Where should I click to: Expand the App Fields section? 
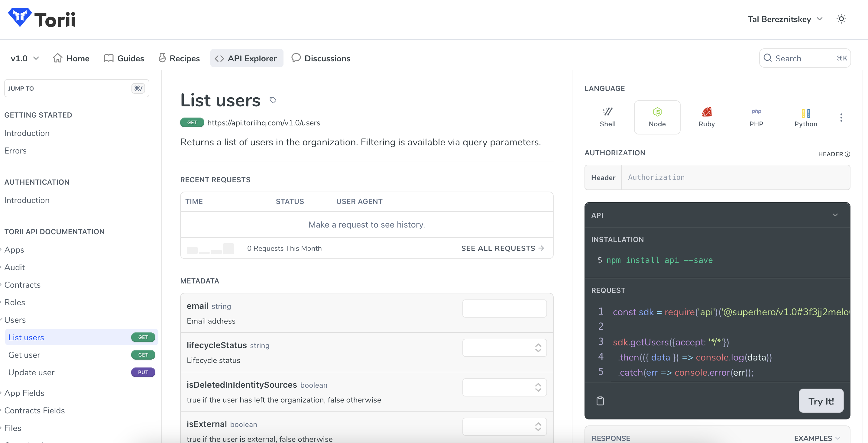[24, 393]
